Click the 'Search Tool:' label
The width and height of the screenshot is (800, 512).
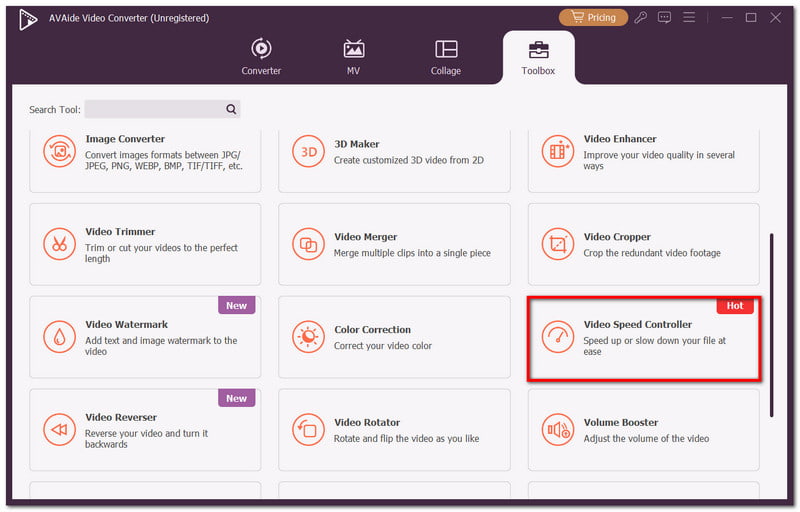point(55,110)
